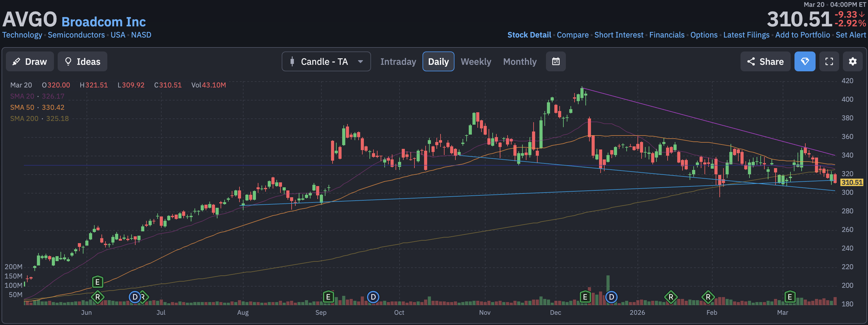Click the 310.51 price tag on axis
The height and width of the screenshot is (325, 868).
click(852, 182)
